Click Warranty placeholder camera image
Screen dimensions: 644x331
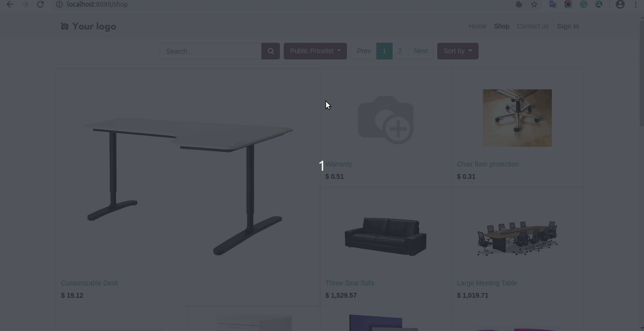385,120
